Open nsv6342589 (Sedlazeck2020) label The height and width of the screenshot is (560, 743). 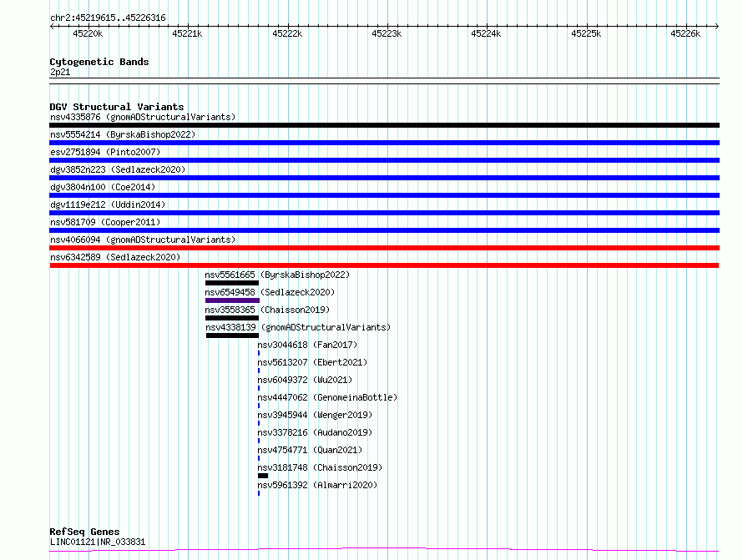click(115, 257)
